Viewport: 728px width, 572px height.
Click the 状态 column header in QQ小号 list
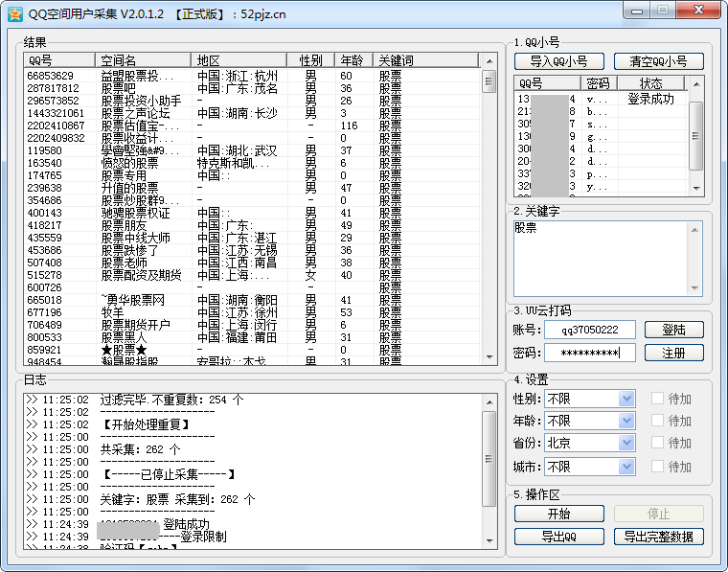pos(651,83)
